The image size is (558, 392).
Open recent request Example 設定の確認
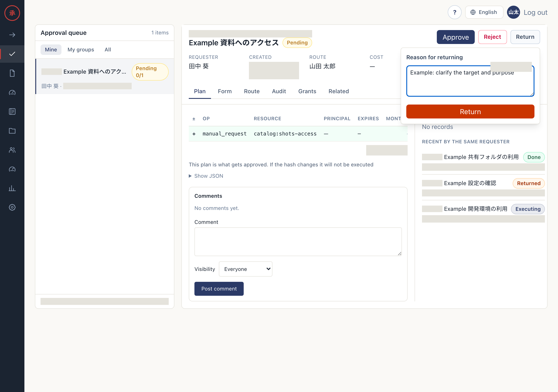483,187
